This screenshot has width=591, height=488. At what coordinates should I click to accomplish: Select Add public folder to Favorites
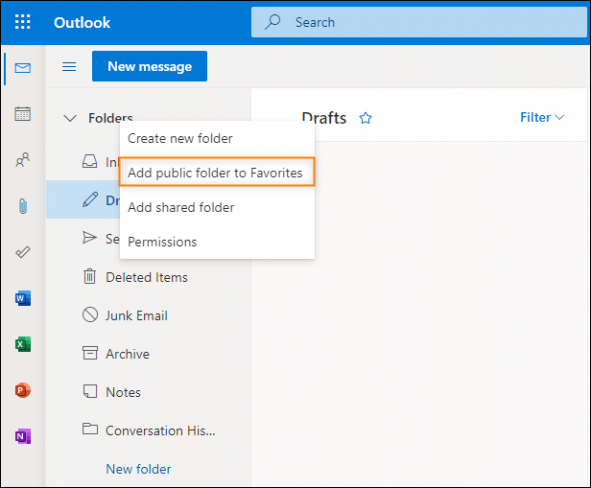pos(217,172)
